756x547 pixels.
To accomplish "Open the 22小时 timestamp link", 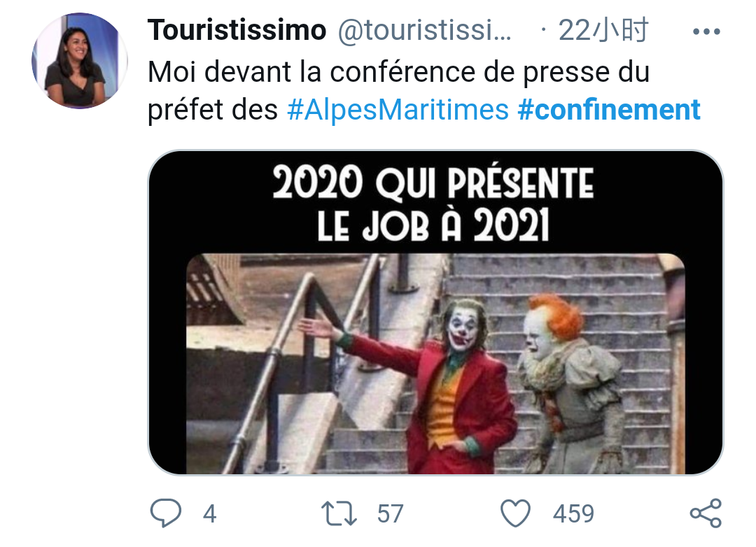I will 603,30.
